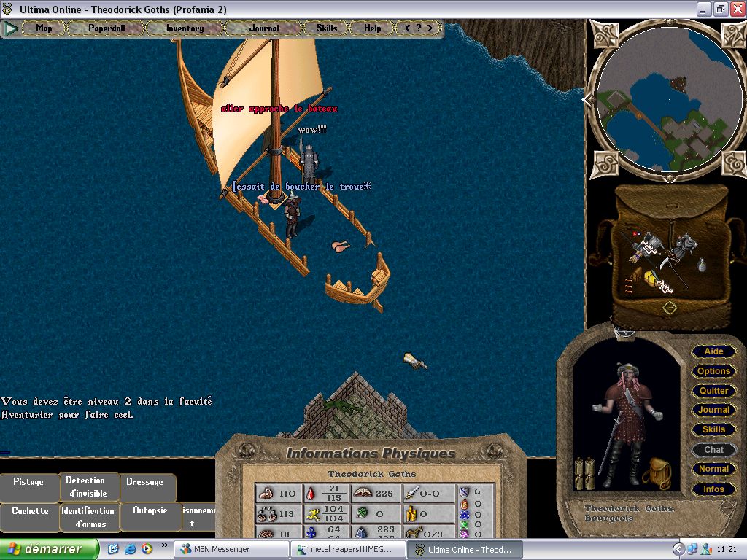Toggle the Normal war/peace mode button

click(x=713, y=469)
